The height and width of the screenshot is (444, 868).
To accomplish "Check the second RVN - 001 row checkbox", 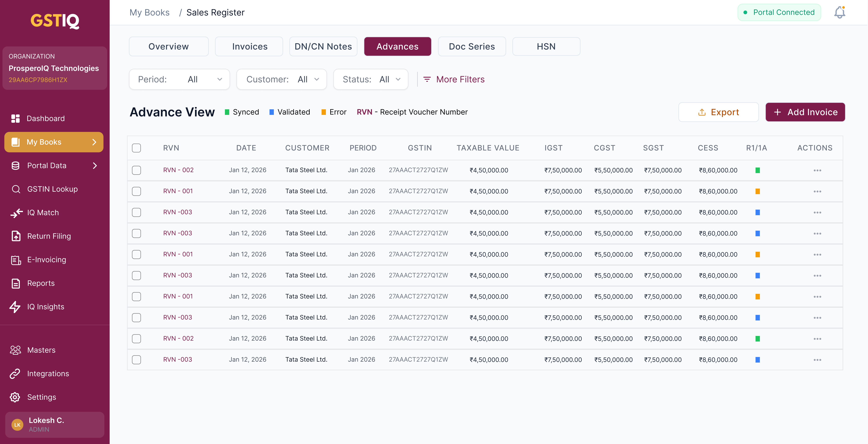I will tap(136, 255).
